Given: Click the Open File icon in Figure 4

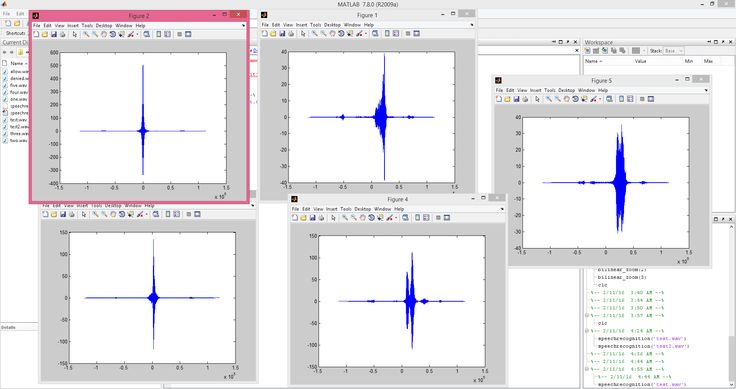Looking at the screenshot, I should [x=304, y=218].
